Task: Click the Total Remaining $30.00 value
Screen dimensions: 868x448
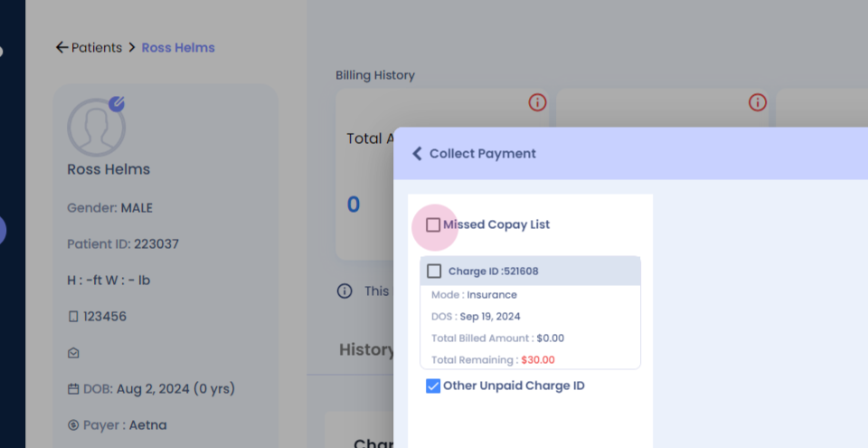Action: point(537,360)
